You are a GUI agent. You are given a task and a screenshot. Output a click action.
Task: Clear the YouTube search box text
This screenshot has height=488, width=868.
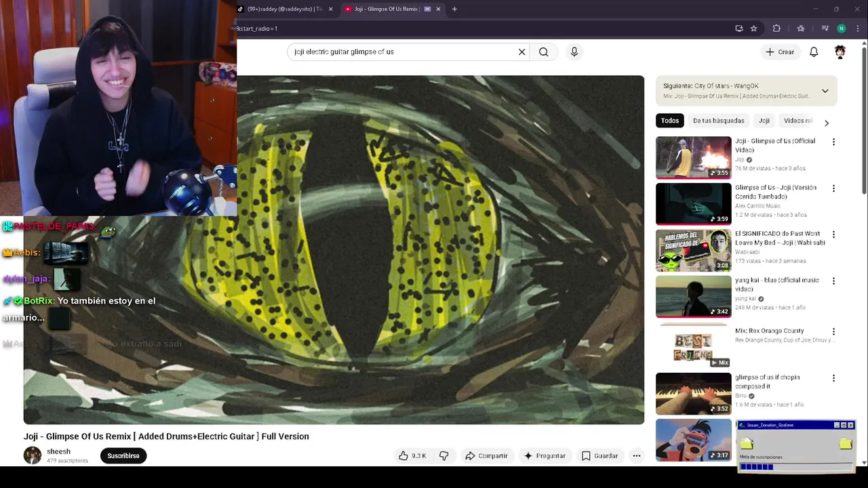point(521,52)
